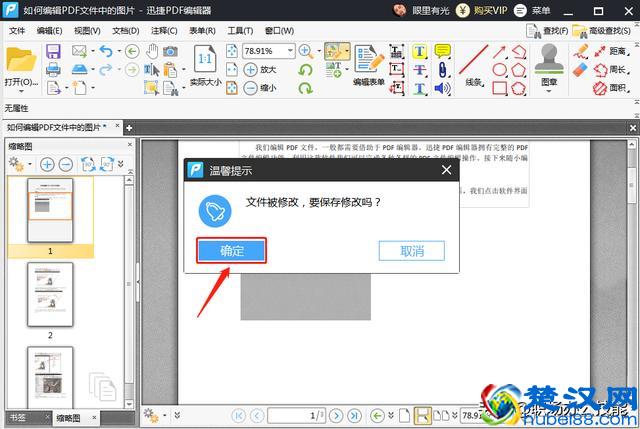Viewport: 640px width, 429px height.
Task: Click the yellow sticky note comment icon
Action: (442, 51)
